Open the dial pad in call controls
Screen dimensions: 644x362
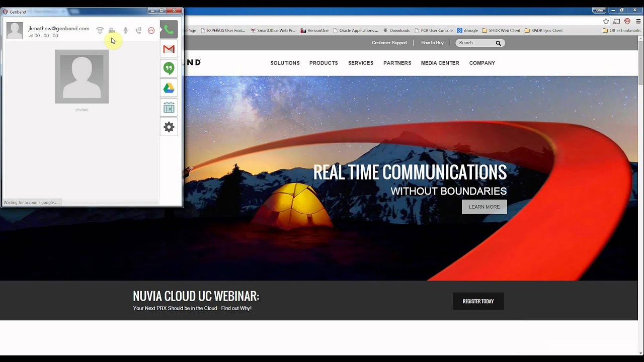tap(100, 31)
